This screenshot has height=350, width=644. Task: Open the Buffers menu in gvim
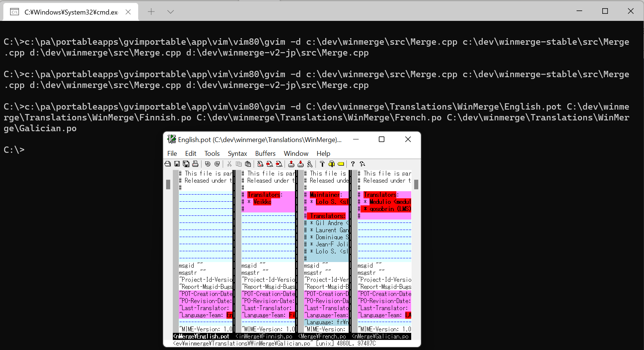265,154
